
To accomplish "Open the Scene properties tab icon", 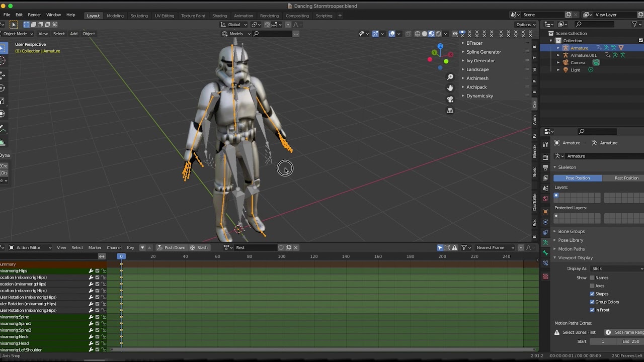I will pos(545,188).
